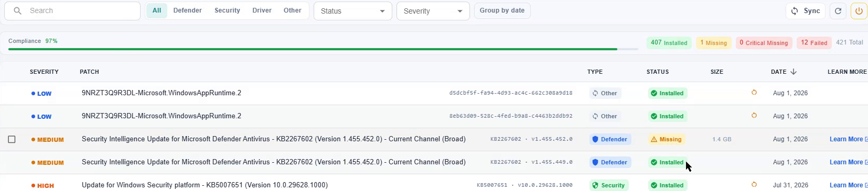868x191 pixels.
Task: Click orange reboot icon on d5dcbf5f row
Action: click(754, 93)
